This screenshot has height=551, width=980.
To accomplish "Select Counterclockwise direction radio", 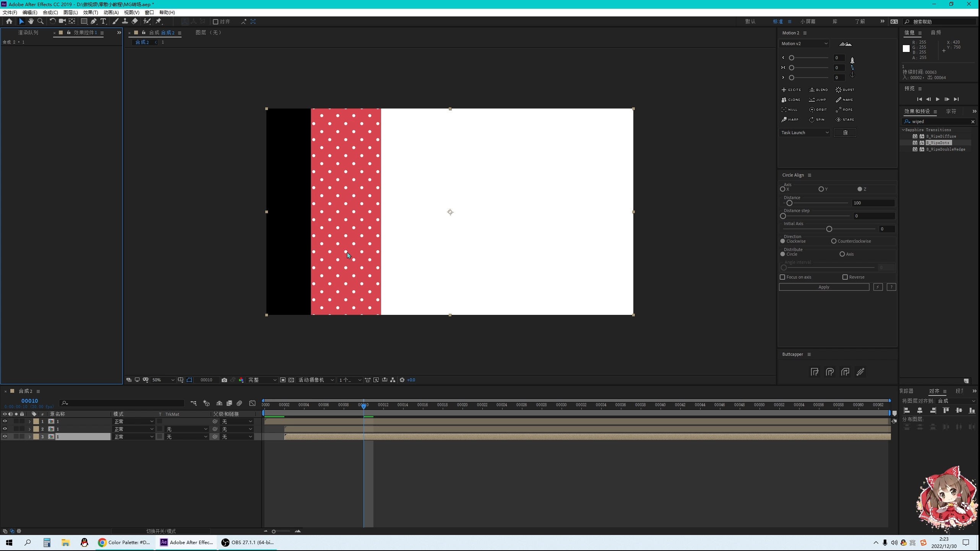I will click(834, 241).
